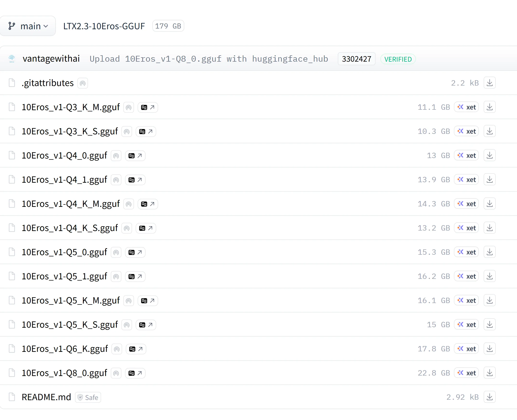Open 10Eros_v1-Q5_K_S.gguf file
The image size is (517, 420).
(x=70, y=325)
